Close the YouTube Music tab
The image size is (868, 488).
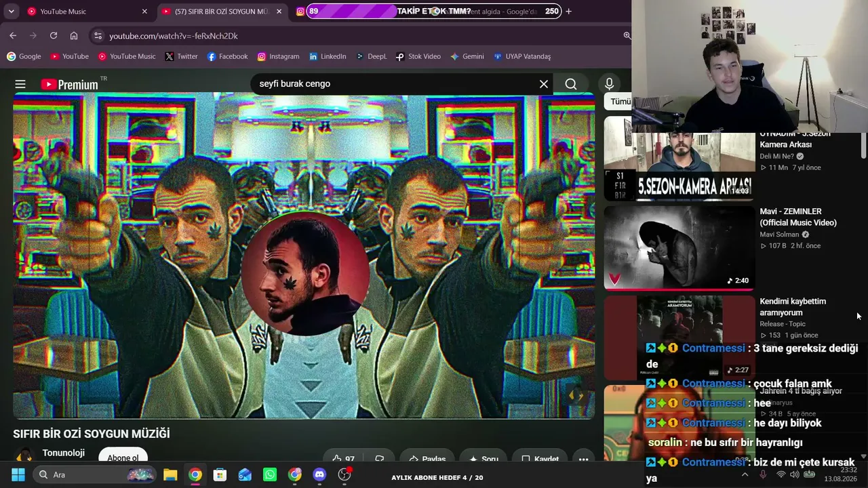point(144,12)
